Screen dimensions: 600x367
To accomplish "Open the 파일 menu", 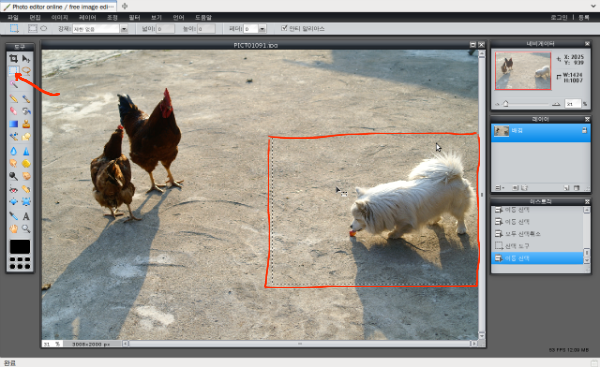I will click(13, 17).
